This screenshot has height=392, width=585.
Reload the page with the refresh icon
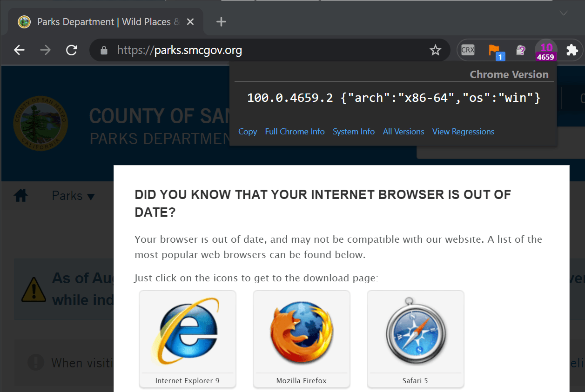pyautogui.click(x=71, y=50)
